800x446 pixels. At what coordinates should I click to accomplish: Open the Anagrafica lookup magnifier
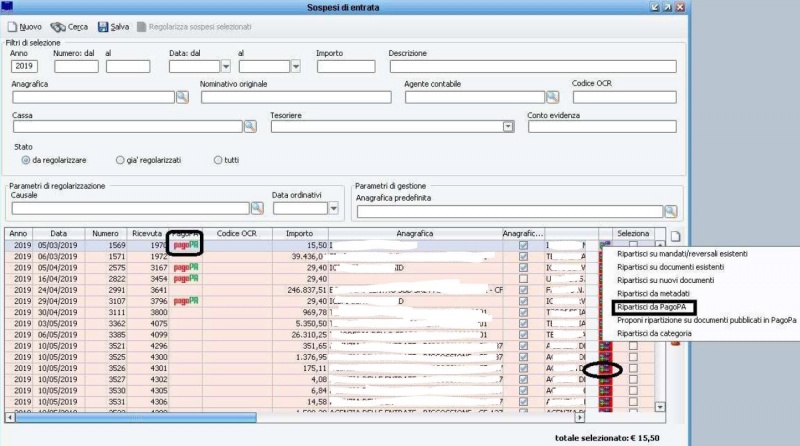point(182,97)
